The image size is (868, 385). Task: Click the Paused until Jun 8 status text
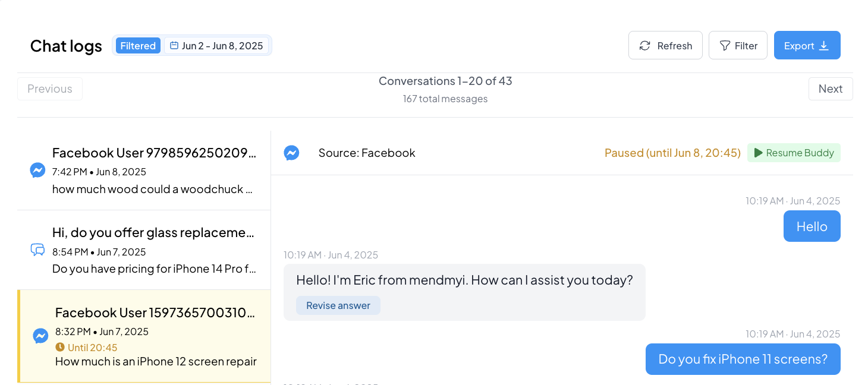point(672,153)
